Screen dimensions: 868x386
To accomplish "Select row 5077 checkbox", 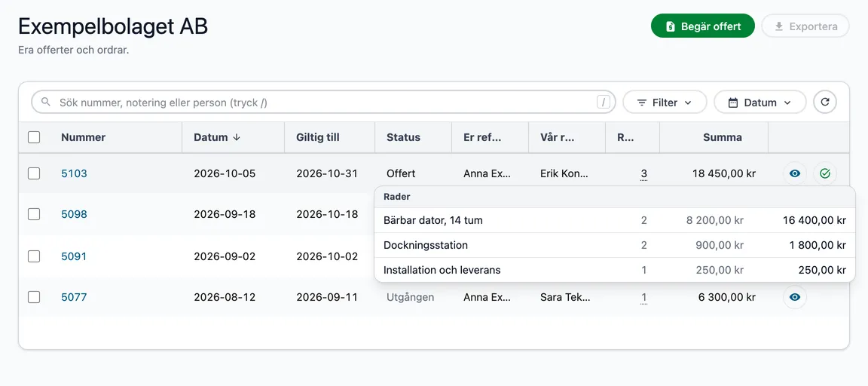I will pos(34,297).
